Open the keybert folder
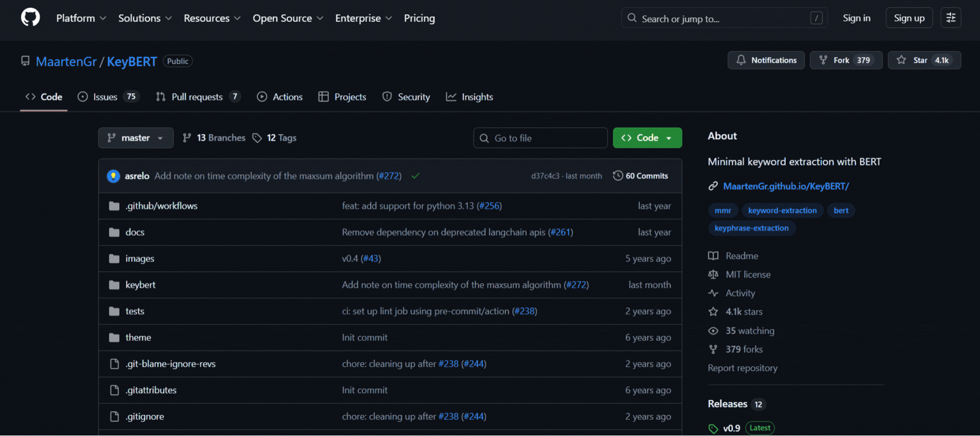Viewport: 980px width, 436px height. pyautogui.click(x=140, y=285)
